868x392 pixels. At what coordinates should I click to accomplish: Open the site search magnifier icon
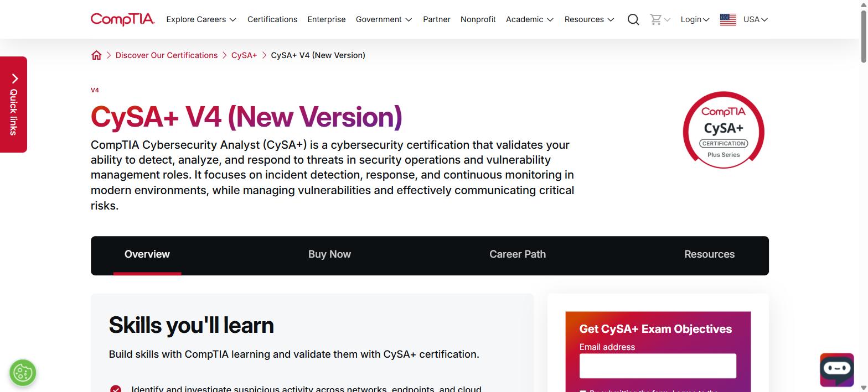[x=633, y=19]
